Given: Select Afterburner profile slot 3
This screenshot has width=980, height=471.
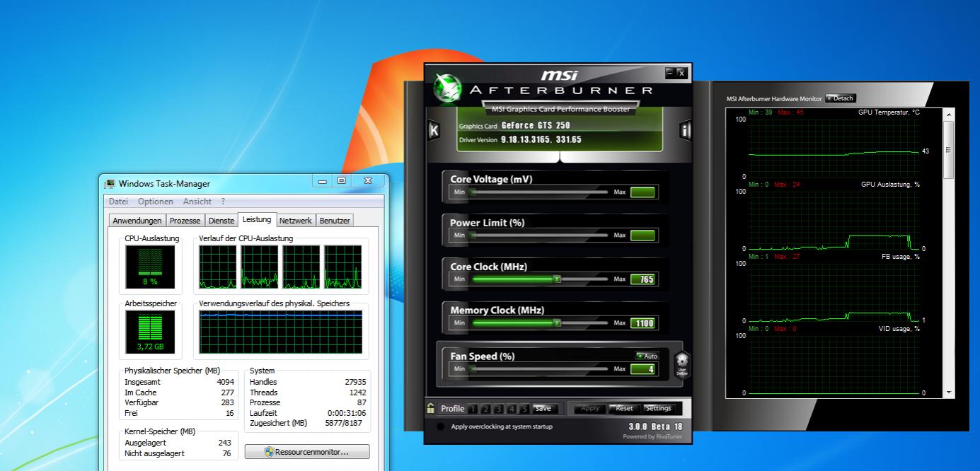Looking at the screenshot, I should tap(498, 409).
